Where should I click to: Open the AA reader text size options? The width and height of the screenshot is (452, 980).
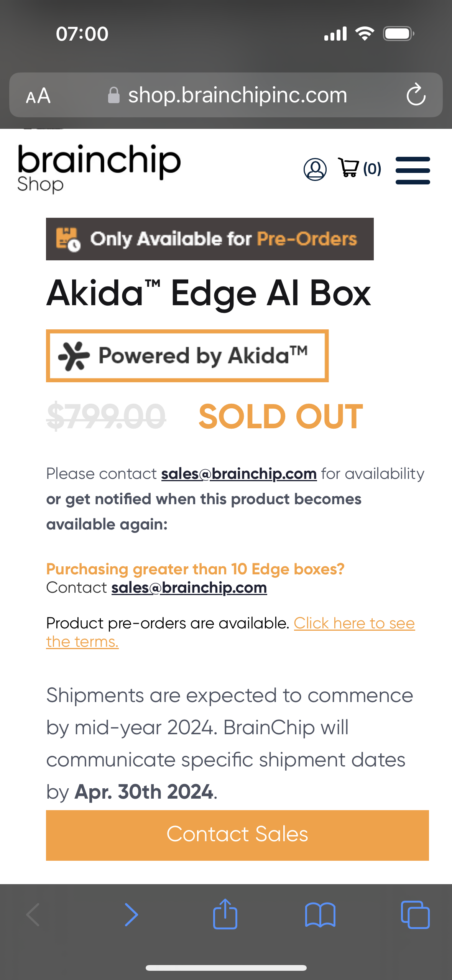point(38,95)
